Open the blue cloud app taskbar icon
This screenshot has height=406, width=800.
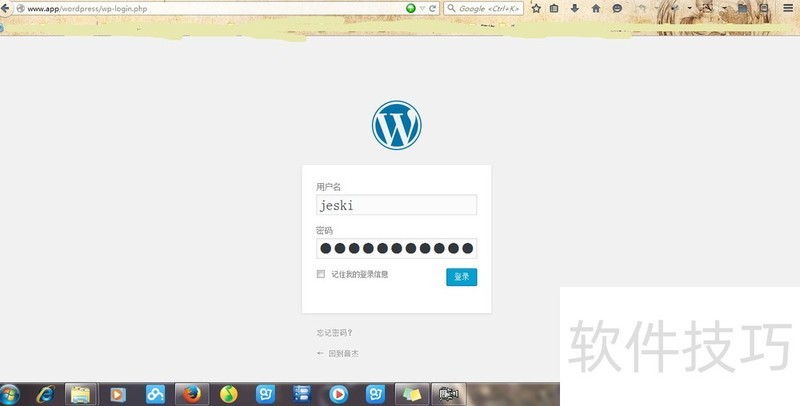point(155,395)
